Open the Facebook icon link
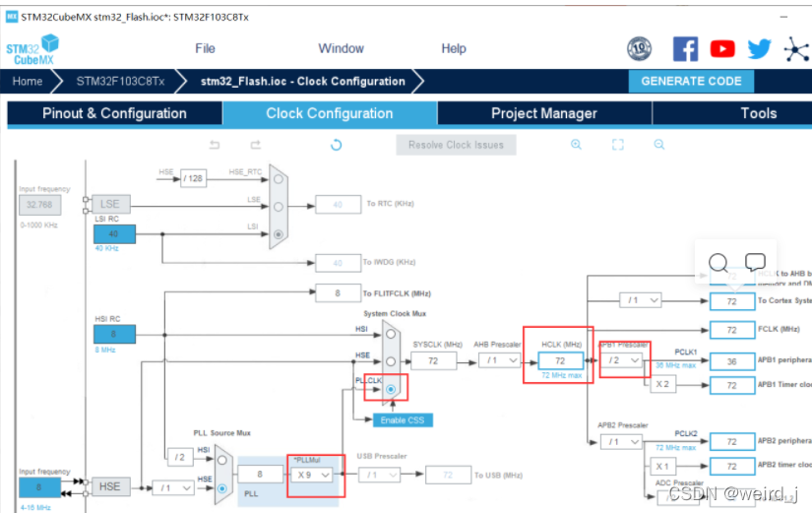 pos(685,49)
